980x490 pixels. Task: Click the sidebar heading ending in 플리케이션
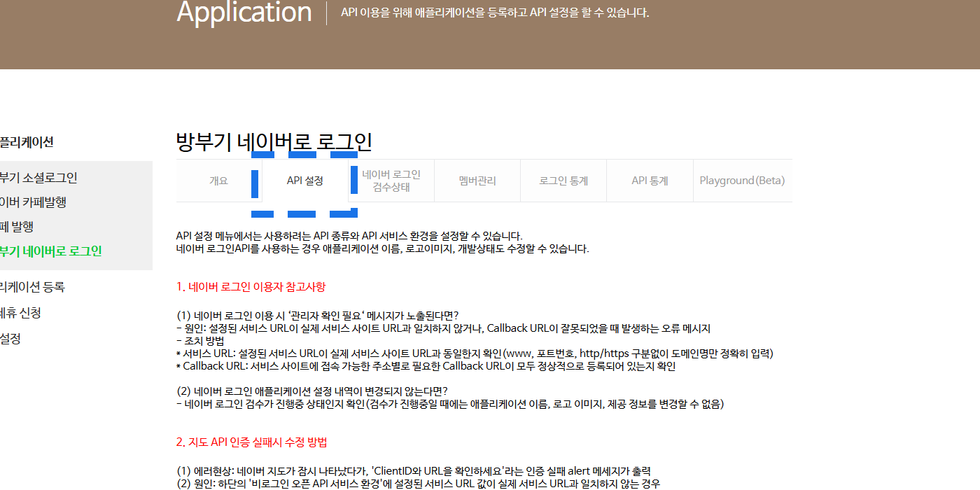27,142
